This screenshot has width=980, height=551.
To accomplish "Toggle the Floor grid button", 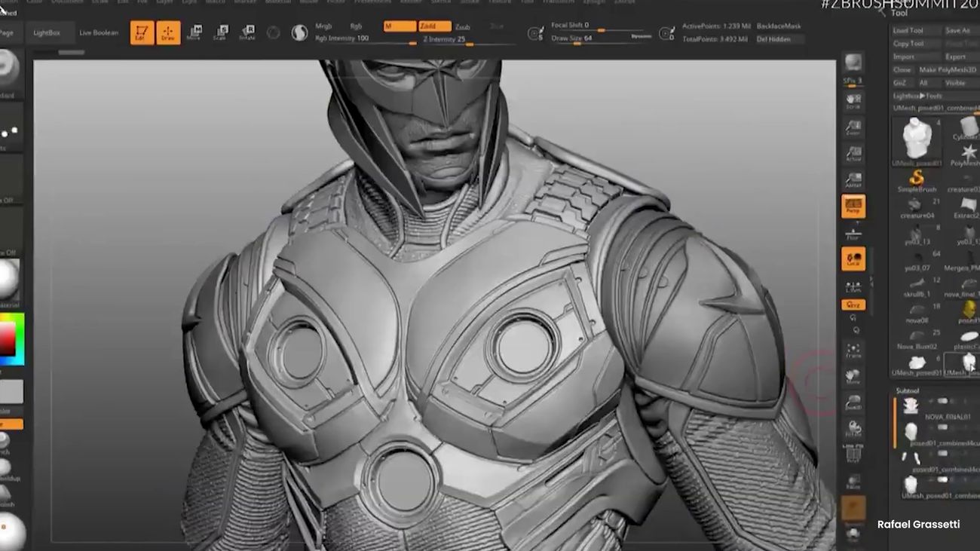I will tap(853, 232).
